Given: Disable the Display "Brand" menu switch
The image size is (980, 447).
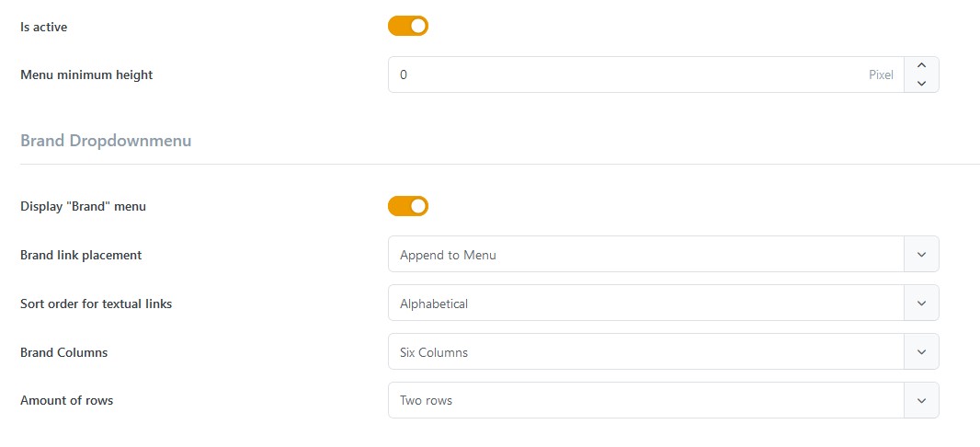Looking at the screenshot, I should click(407, 206).
